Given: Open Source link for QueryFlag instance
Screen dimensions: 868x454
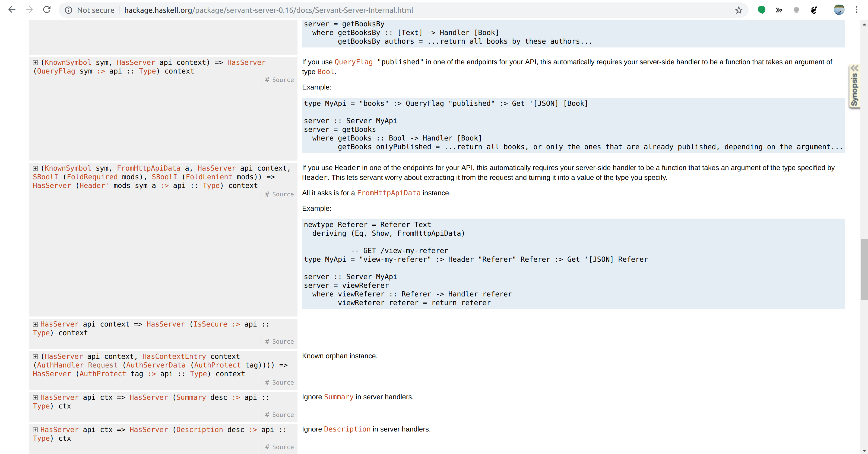Looking at the screenshot, I should pyautogui.click(x=283, y=80).
